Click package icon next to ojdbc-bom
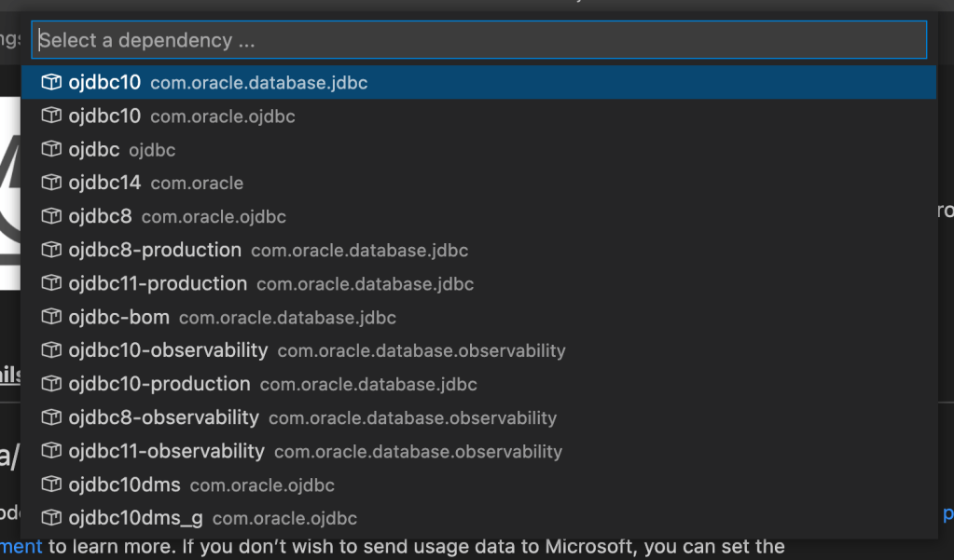The image size is (954, 560). click(x=51, y=318)
